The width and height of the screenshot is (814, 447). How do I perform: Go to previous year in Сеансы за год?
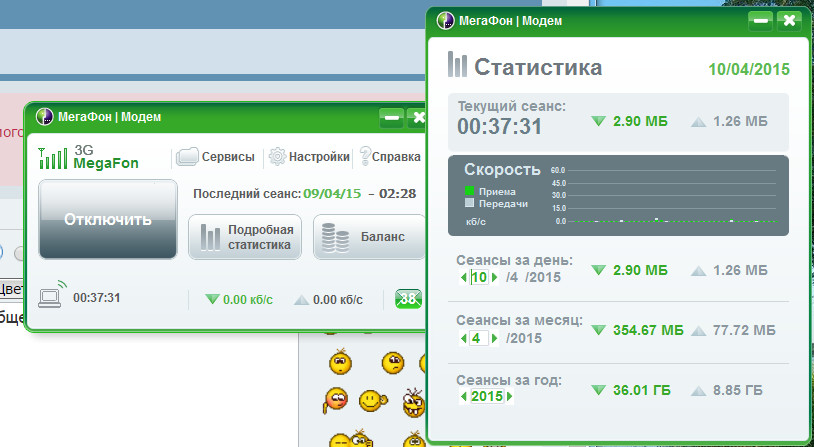click(463, 397)
